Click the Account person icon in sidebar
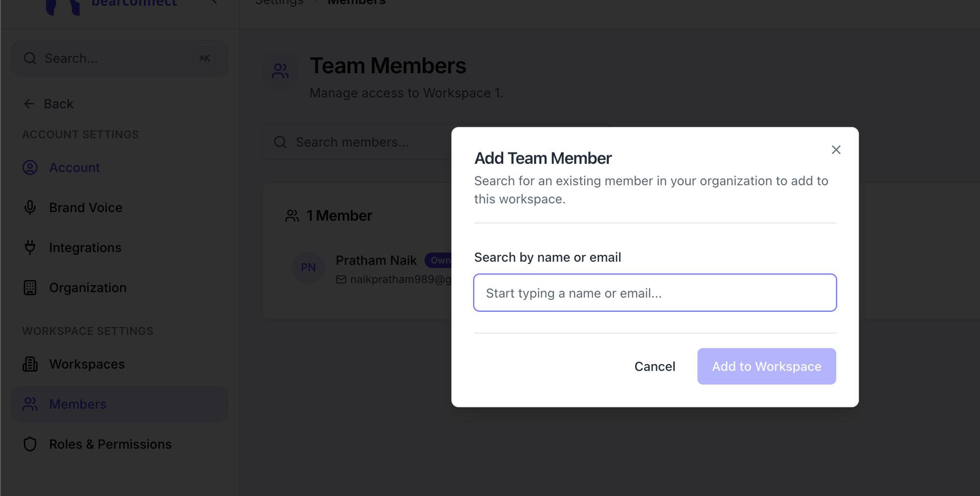 [30, 168]
